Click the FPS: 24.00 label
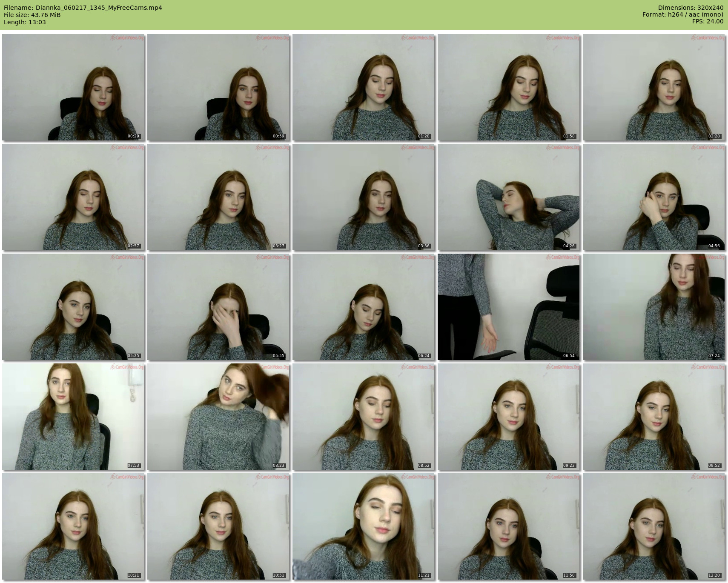The height and width of the screenshot is (583, 728). point(708,21)
